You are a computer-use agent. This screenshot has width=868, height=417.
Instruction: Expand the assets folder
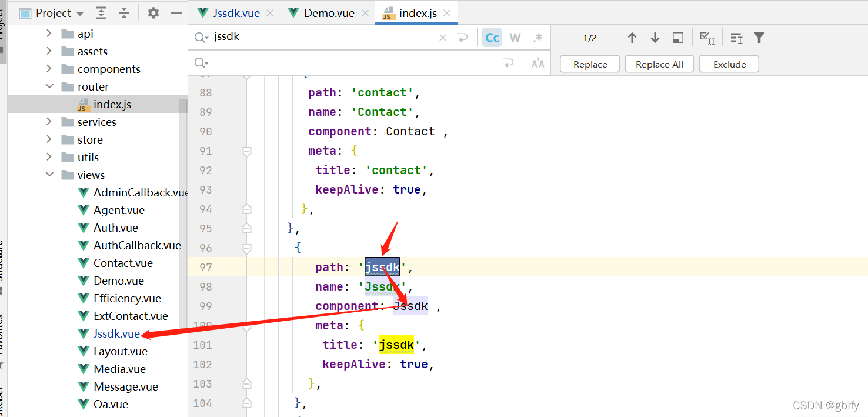click(x=49, y=51)
